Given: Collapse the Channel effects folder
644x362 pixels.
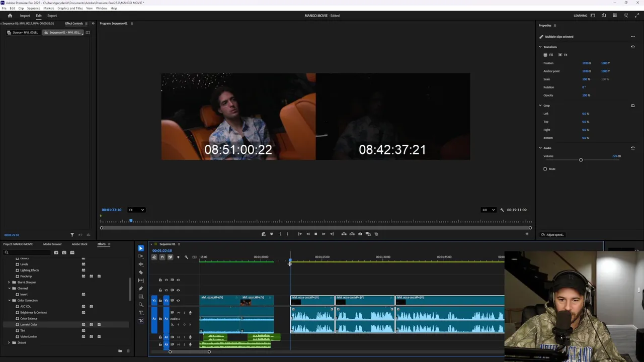Looking at the screenshot, I should point(9,288).
